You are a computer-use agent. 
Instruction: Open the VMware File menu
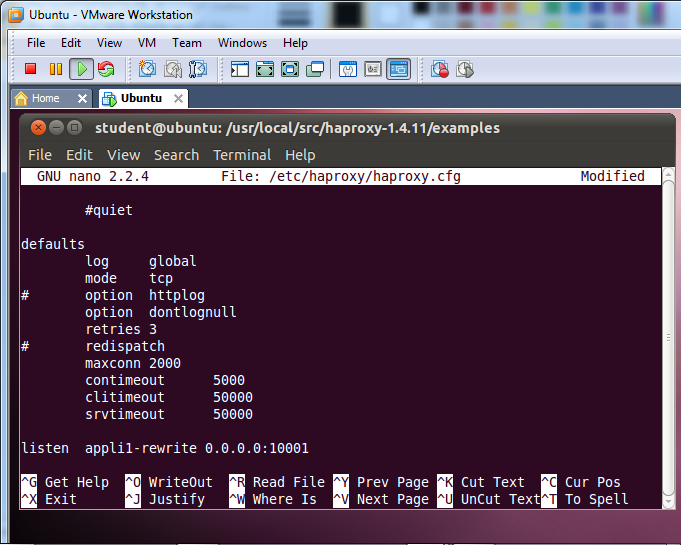[x=36, y=43]
